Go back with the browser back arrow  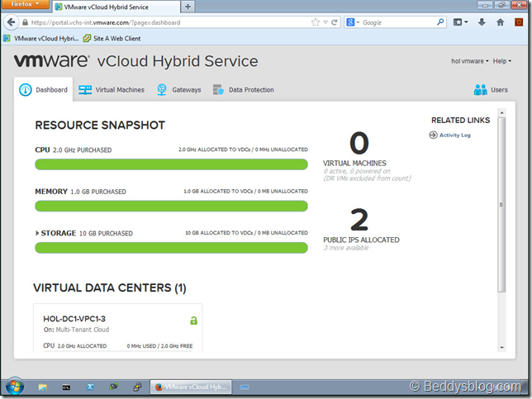click(11, 22)
